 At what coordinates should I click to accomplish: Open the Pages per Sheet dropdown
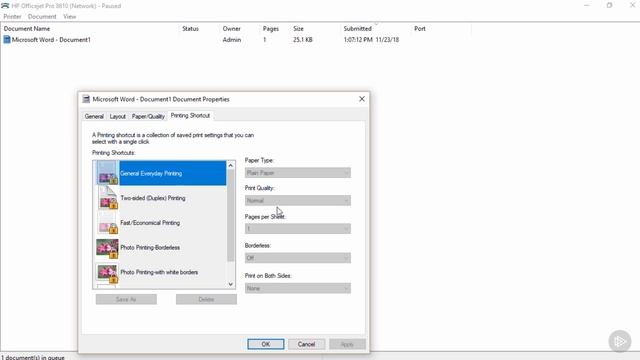[298, 229]
